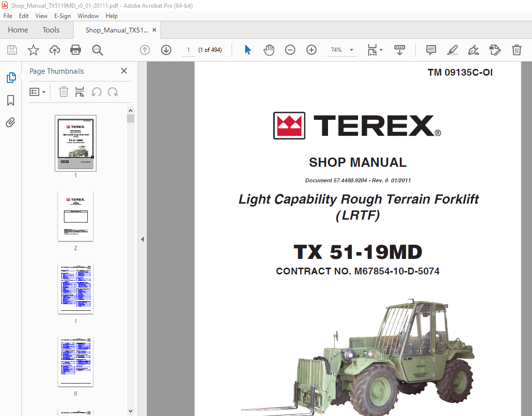Select the Shop_Manual_TX51... document tab

[117, 30]
